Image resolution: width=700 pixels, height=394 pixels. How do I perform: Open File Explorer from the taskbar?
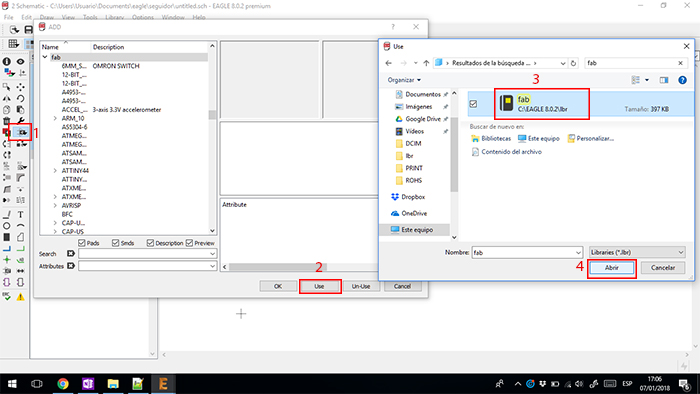coord(113,384)
